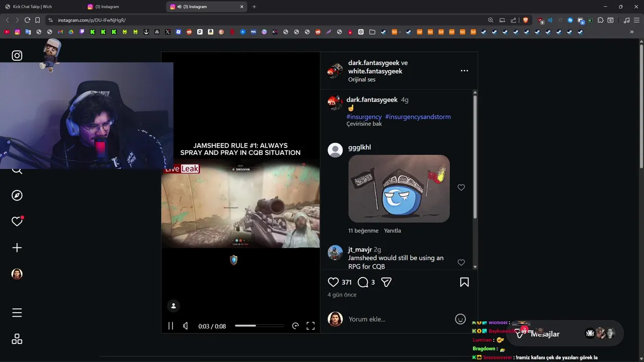This screenshot has width=644, height=362.
Task: Open Instagram's hamburger More menu
Action: (17, 313)
